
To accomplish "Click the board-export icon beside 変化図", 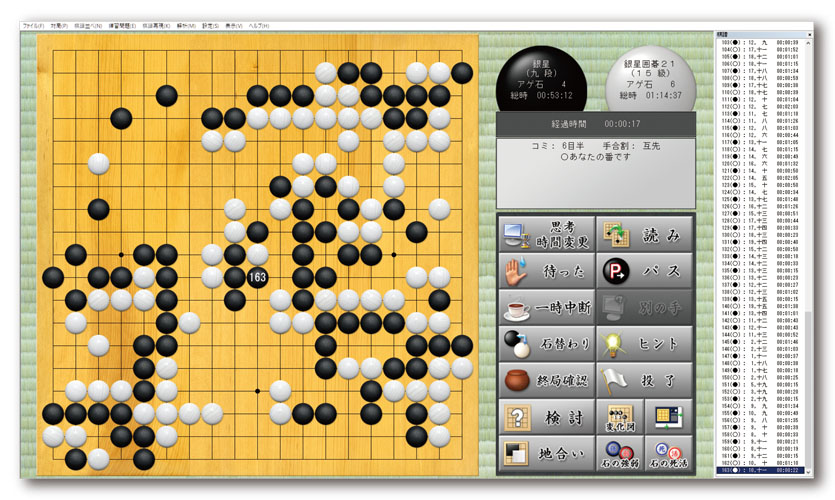I will (x=669, y=417).
